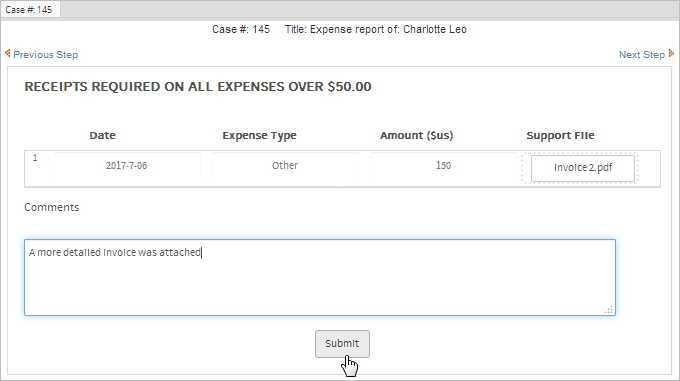Viewport: 680px width, 381px height.
Task: Click the Amount ($us) column header
Action: tap(416, 135)
